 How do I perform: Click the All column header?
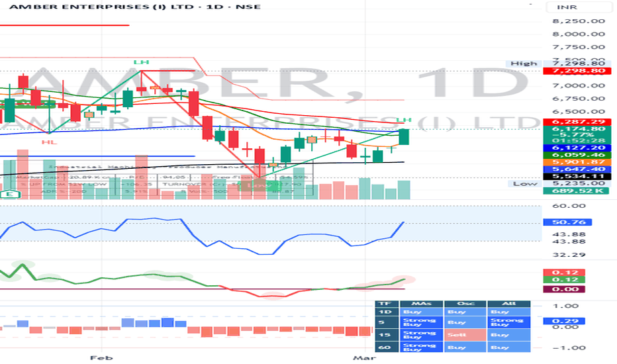coord(509,304)
